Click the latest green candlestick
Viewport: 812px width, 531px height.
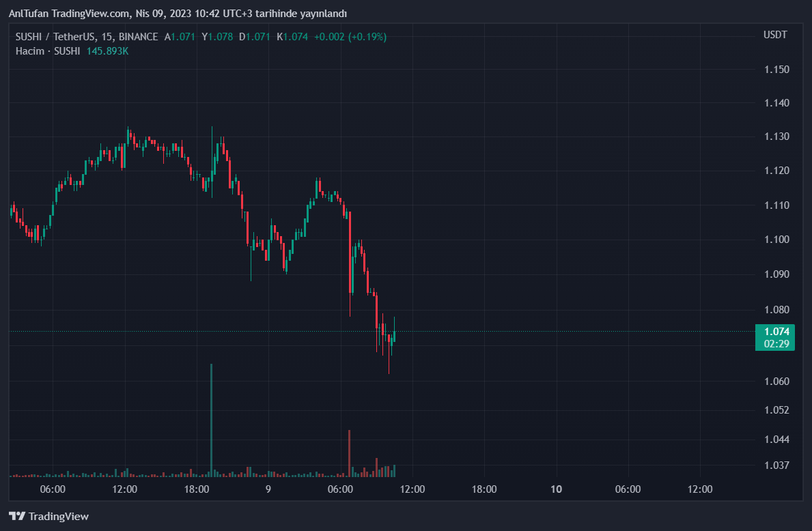pos(394,335)
